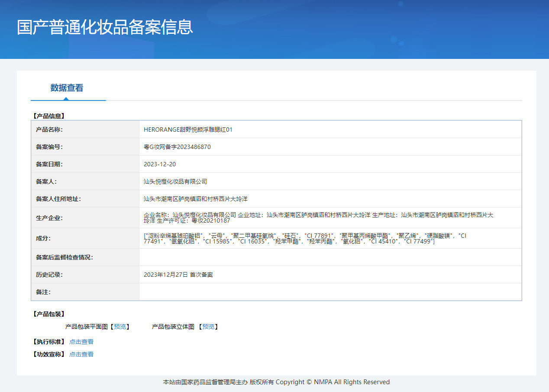Open 点击查看 link for 功效宣称

pos(81,354)
